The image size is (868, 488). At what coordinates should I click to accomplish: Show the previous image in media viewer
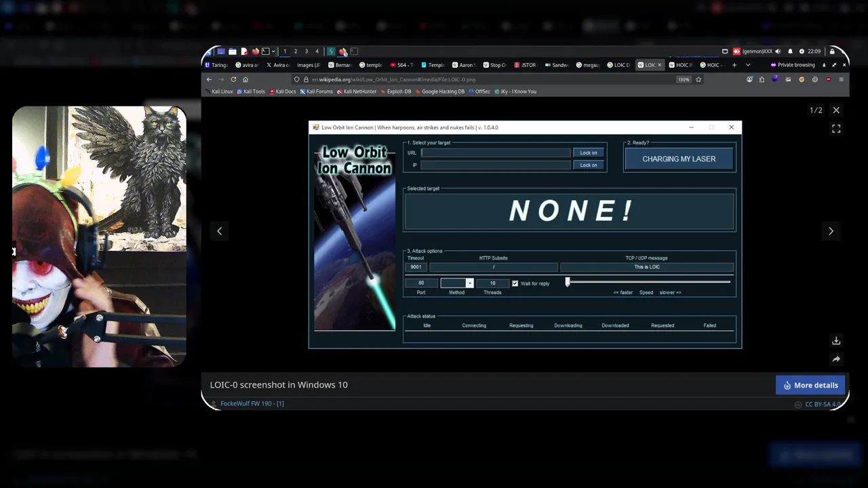pos(219,231)
